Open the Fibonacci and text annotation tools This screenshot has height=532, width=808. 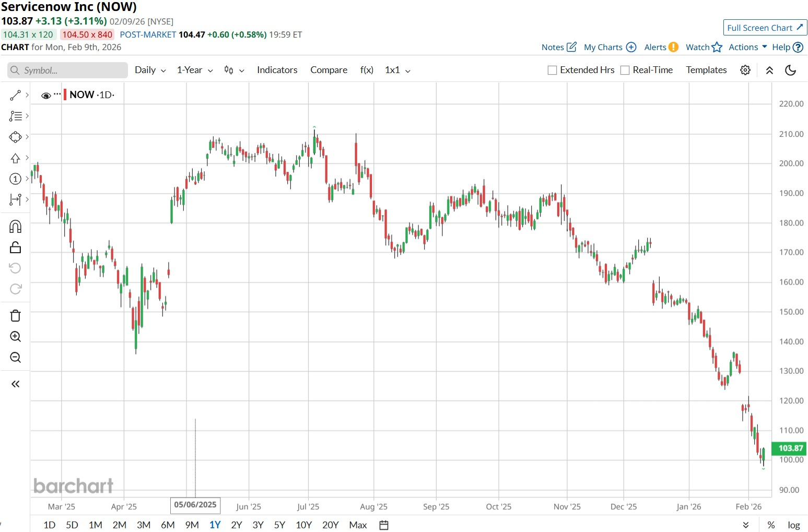15,116
